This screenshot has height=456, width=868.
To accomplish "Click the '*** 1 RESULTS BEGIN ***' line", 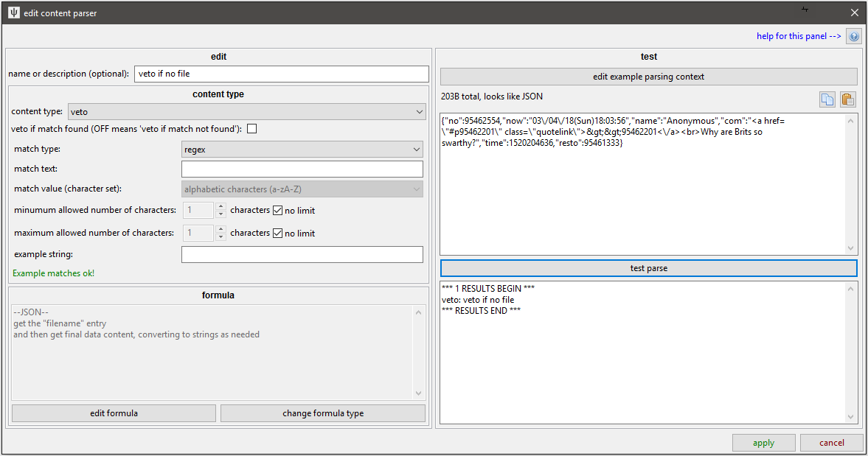I will click(x=488, y=289).
